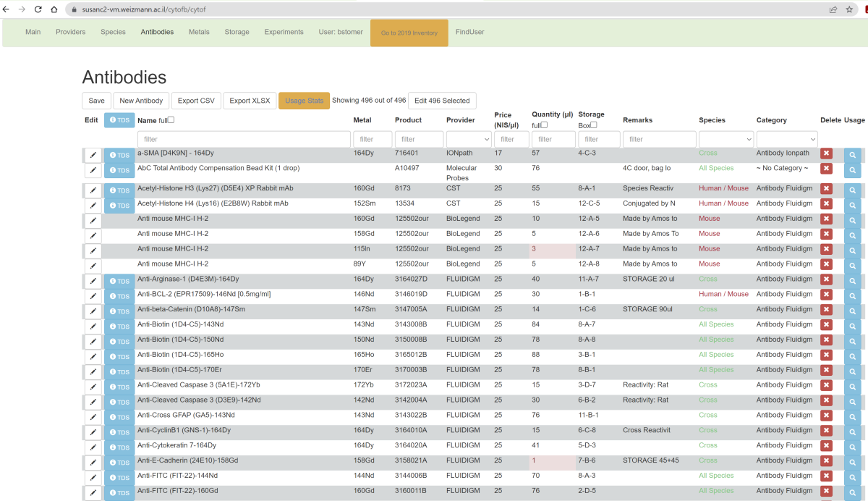Image resolution: width=868 pixels, height=501 pixels.
Task: Click the Export CSV button
Action: 196,101
